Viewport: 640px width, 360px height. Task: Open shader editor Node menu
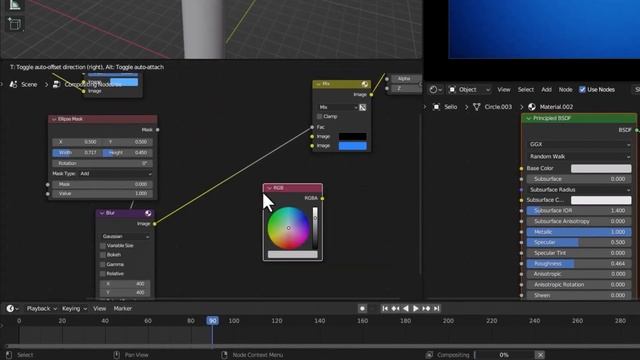pos(565,89)
